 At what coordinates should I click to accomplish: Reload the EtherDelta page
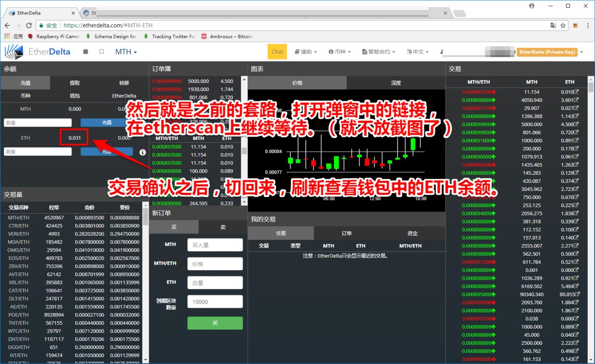coord(29,25)
